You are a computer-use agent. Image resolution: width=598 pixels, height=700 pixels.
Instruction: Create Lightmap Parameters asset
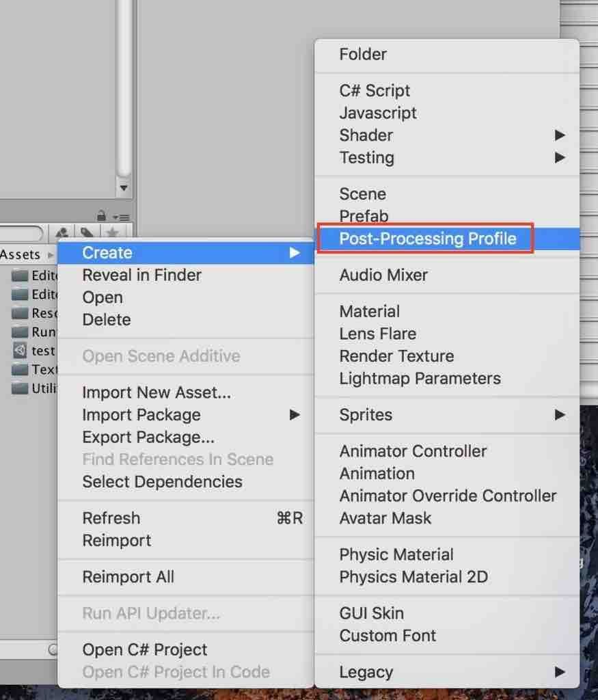(447, 379)
